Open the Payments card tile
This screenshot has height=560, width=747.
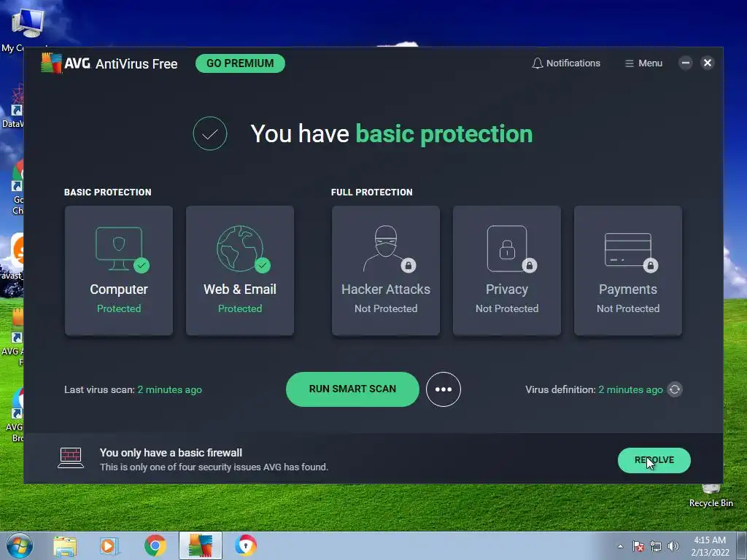point(628,271)
